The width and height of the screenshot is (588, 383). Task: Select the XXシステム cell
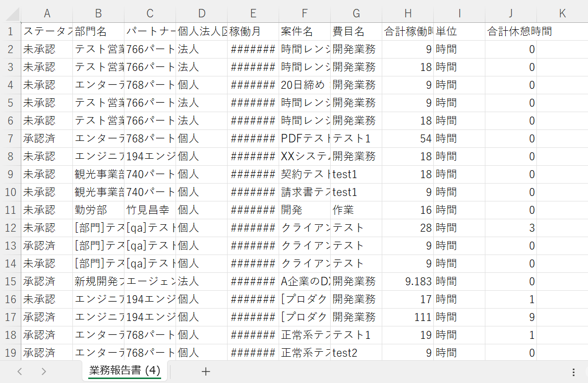click(304, 156)
